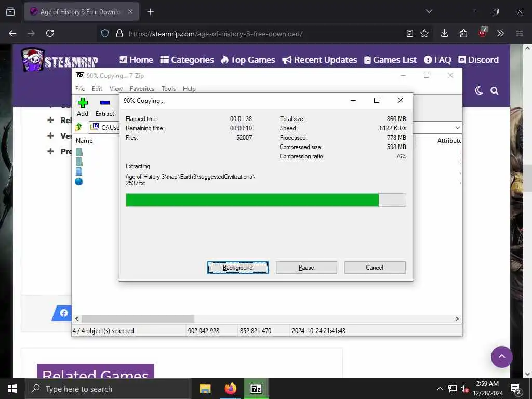Show more Firefox toolbar tools chevrons
This screenshot has width=532, height=399.
[x=500, y=33]
